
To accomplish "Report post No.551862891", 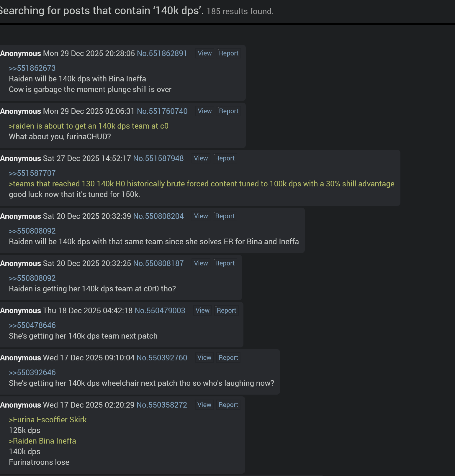I will coord(229,53).
